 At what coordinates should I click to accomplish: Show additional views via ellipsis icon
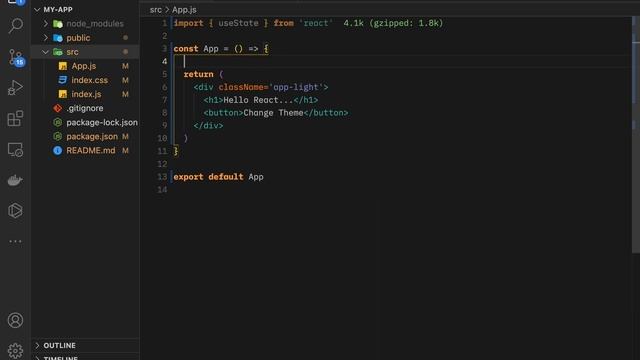point(15,241)
